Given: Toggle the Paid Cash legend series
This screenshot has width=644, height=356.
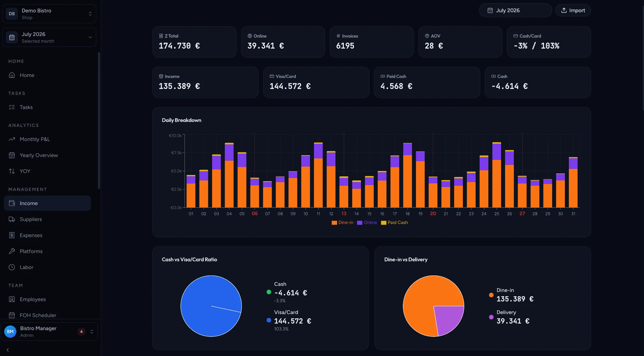Looking at the screenshot, I should click(394, 223).
